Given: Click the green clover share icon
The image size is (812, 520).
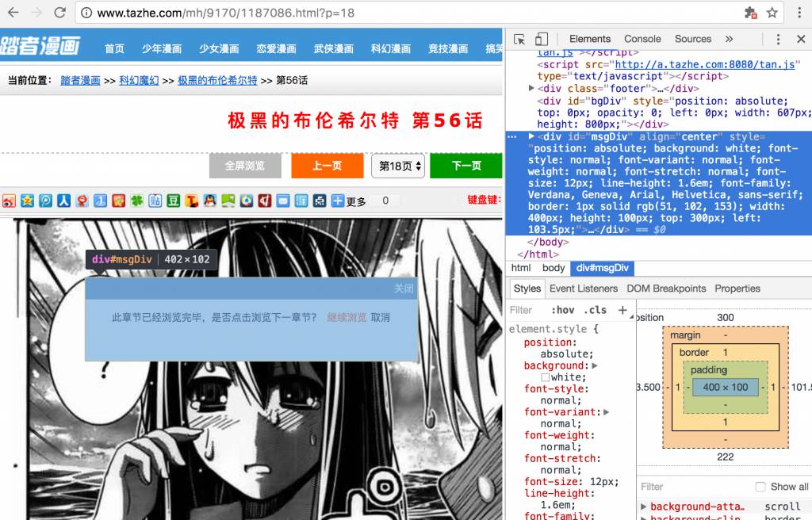Looking at the screenshot, I should [136, 201].
